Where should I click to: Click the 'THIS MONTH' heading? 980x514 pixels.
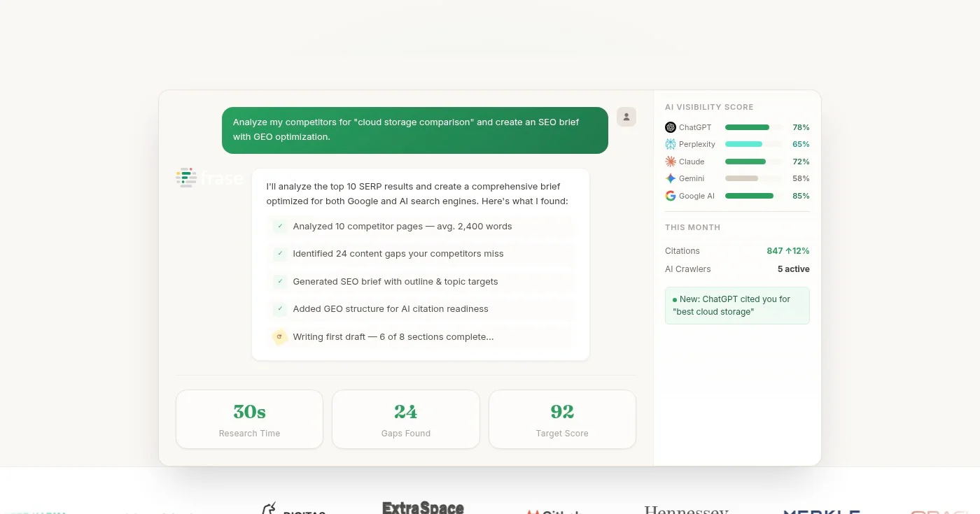click(692, 227)
